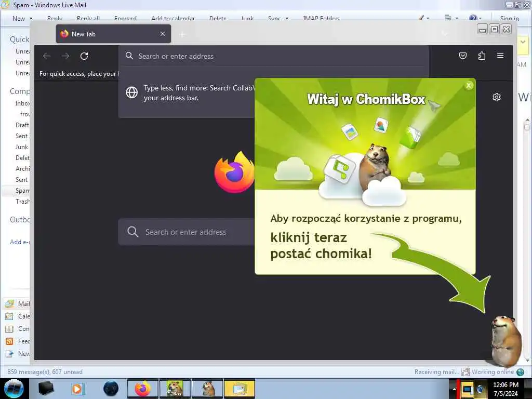Open the hamster taskbar icon

click(x=207, y=389)
